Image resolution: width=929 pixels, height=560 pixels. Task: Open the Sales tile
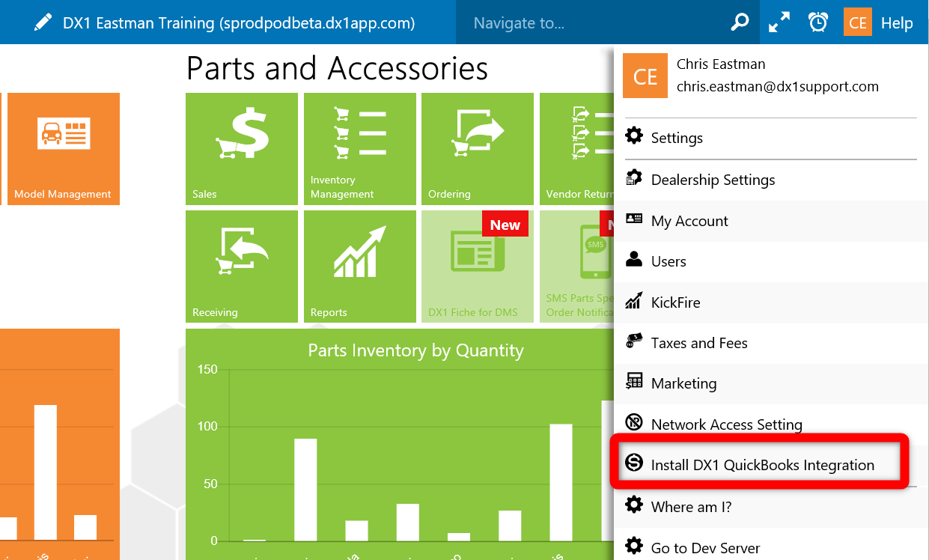[241, 149]
